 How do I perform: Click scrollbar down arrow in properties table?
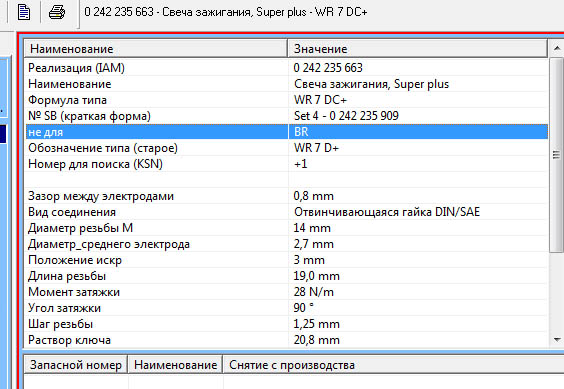557,340
